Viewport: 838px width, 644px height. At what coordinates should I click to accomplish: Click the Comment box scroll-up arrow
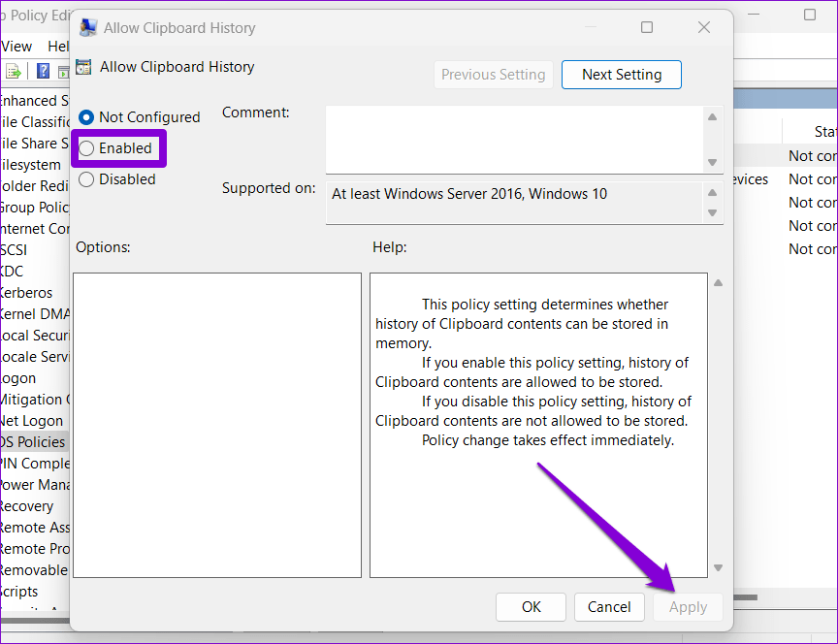[x=713, y=115]
